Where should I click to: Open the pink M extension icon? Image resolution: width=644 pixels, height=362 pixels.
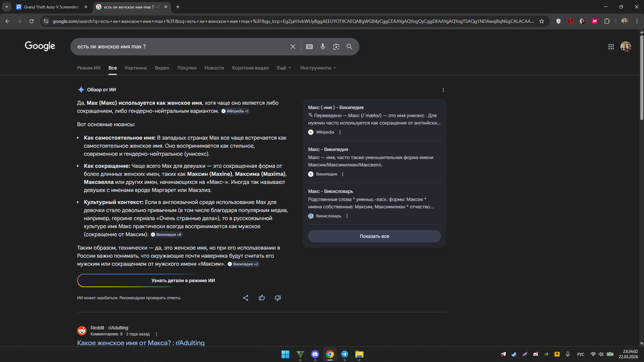point(595,21)
